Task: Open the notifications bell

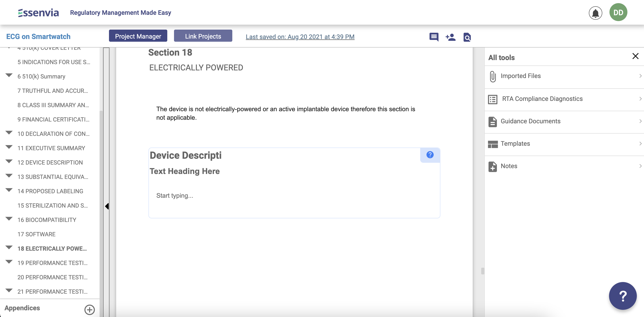Action: 595,13
